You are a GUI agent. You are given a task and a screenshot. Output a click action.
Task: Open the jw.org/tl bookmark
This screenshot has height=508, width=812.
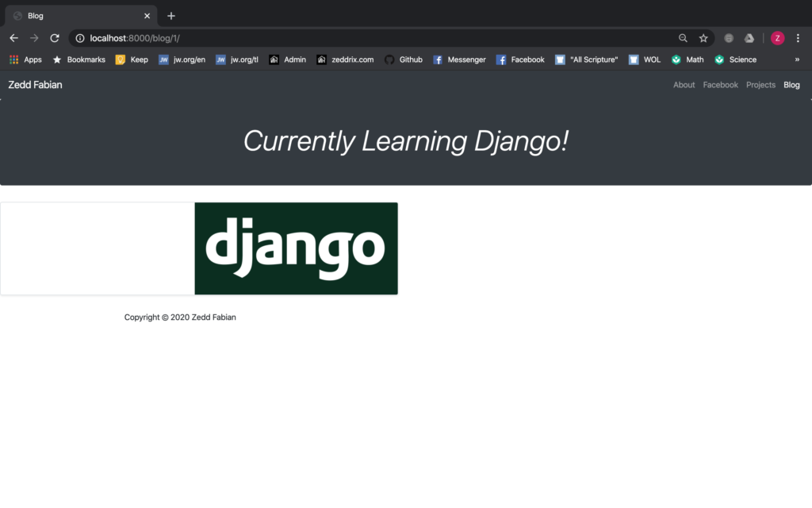pyautogui.click(x=237, y=60)
